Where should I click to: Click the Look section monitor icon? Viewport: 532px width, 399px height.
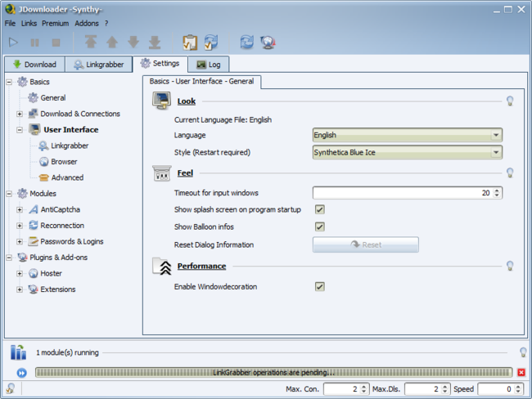pos(161,101)
